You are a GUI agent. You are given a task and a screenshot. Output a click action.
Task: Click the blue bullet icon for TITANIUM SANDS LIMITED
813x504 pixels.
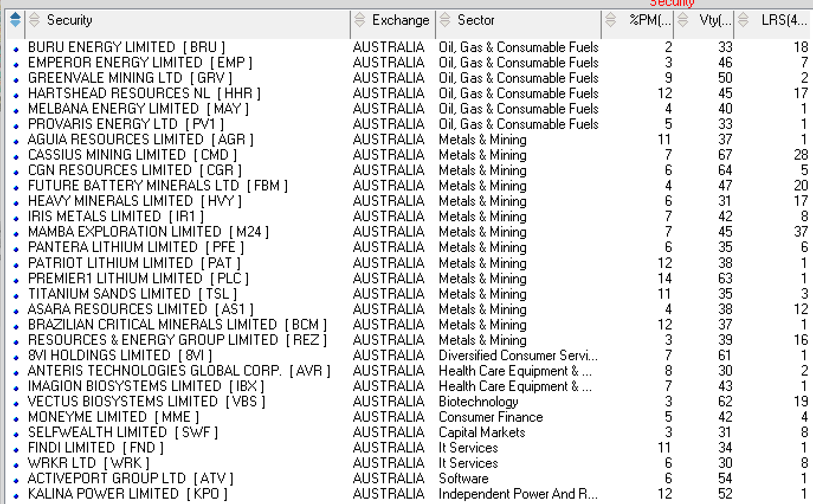tap(16, 295)
